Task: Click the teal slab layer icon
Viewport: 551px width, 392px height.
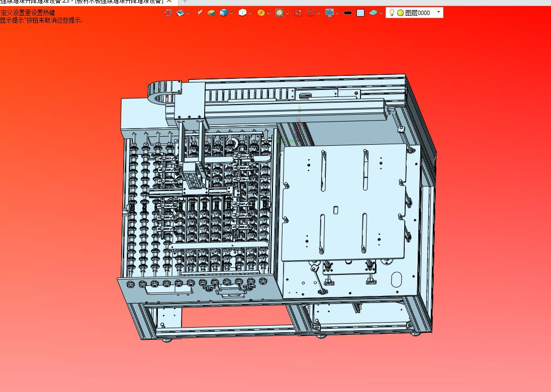Action: coord(373,13)
